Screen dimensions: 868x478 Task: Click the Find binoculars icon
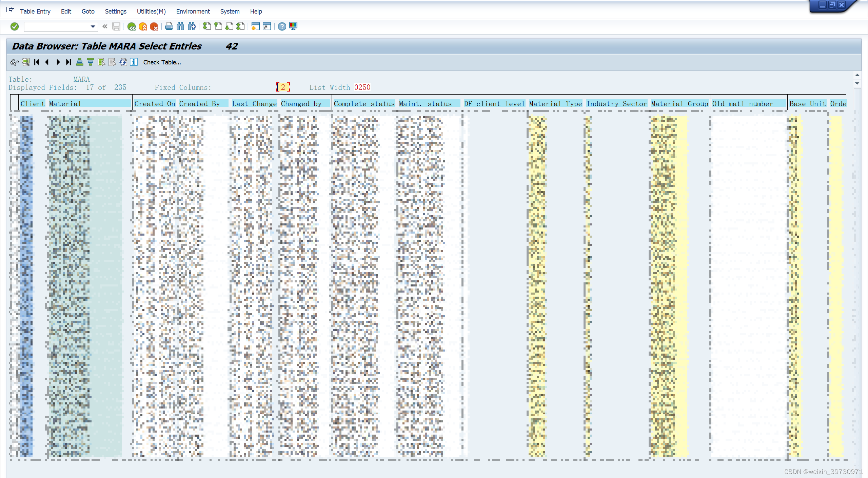click(180, 26)
